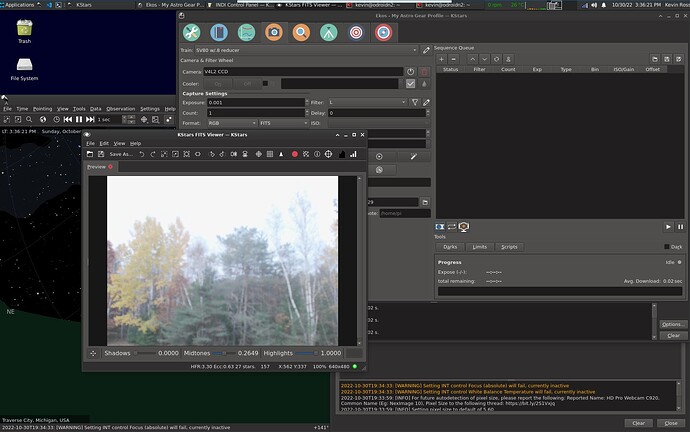Click the histogram icon in FITS Viewer toolbar
Viewport: 690px width, 432px height.
tap(342, 154)
